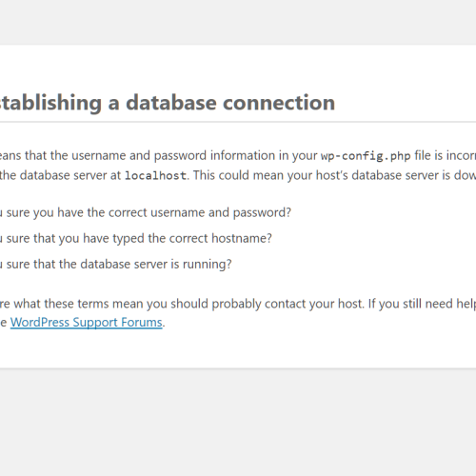Select the 'database server is running?' list item
The width and height of the screenshot is (476, 476).
pos(116,264)
